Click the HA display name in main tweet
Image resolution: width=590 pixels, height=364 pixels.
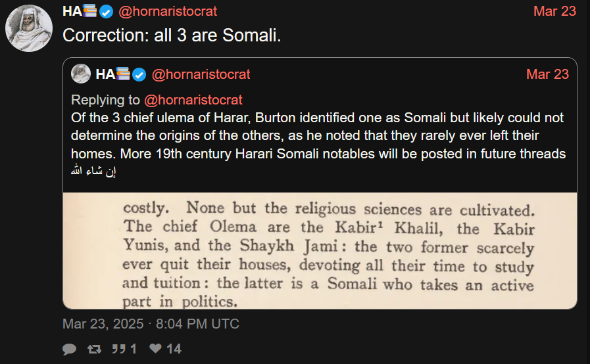(71, 12)
